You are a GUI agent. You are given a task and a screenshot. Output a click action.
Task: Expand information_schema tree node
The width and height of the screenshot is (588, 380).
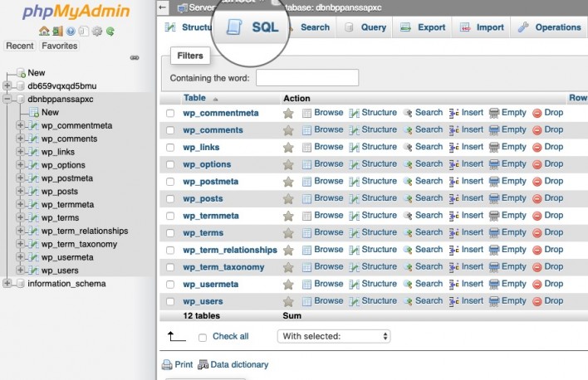pos(7,283)
